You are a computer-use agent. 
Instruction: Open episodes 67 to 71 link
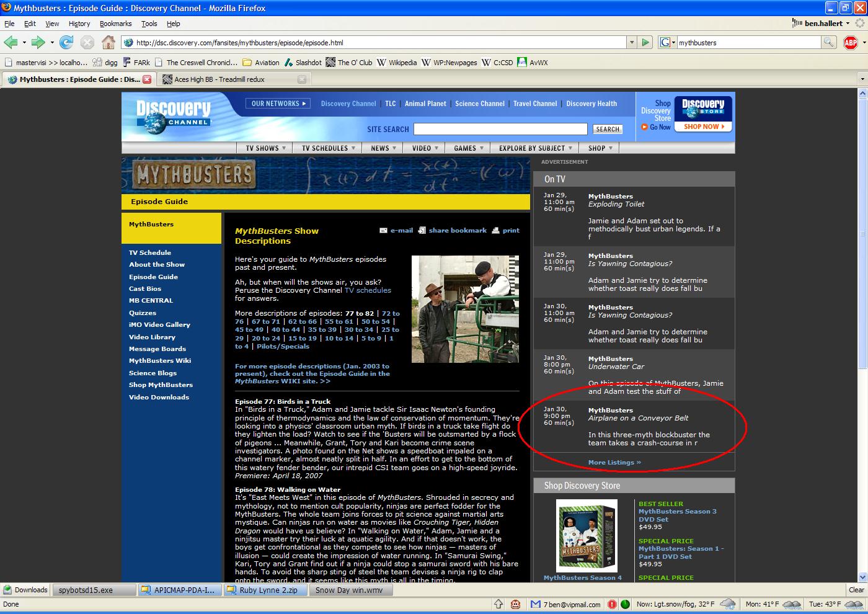click(266, 321)
